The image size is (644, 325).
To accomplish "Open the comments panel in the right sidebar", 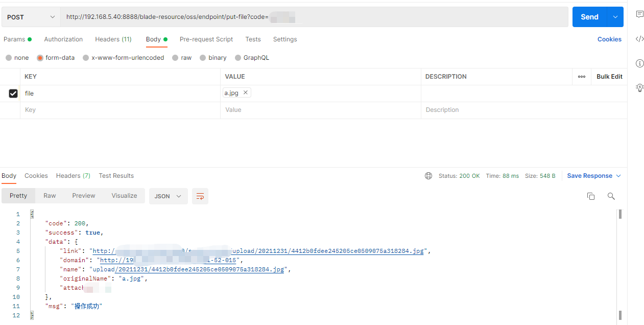I will pyautogui.click(x=639, y=14).
